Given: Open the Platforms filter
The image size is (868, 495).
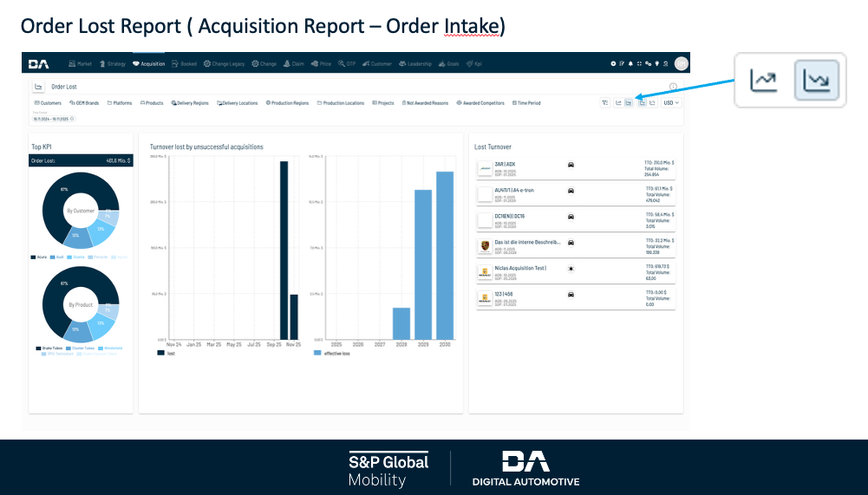Looking at the screenshot, I should pos(120,103).
